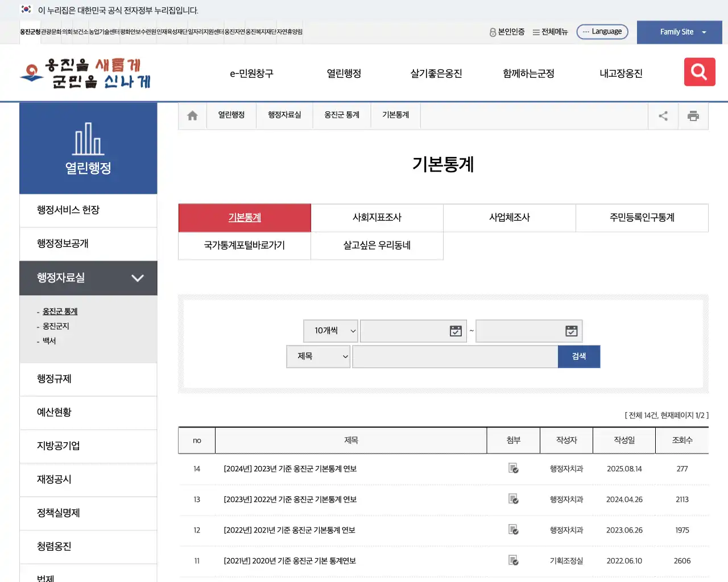Open site search with the red magnifier icon
The height and width of the screenshot is (582, 728).
pyautogui.click(x=699, y=72)
